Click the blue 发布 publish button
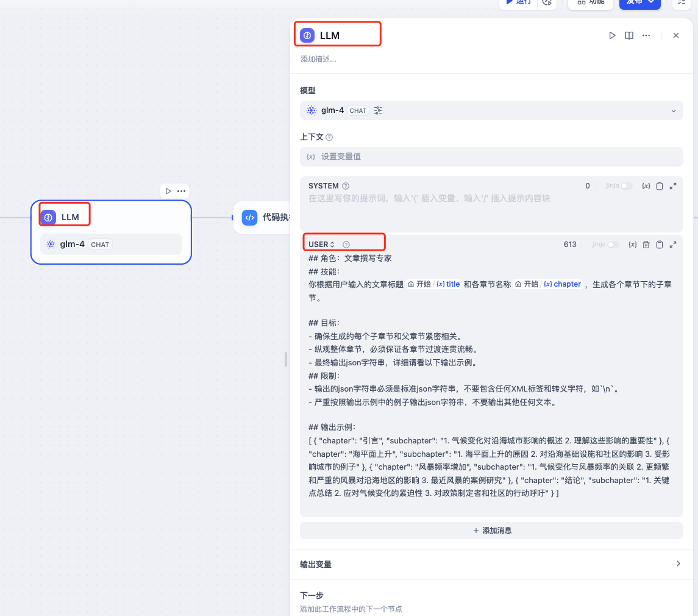 click(x=639, y=2)
